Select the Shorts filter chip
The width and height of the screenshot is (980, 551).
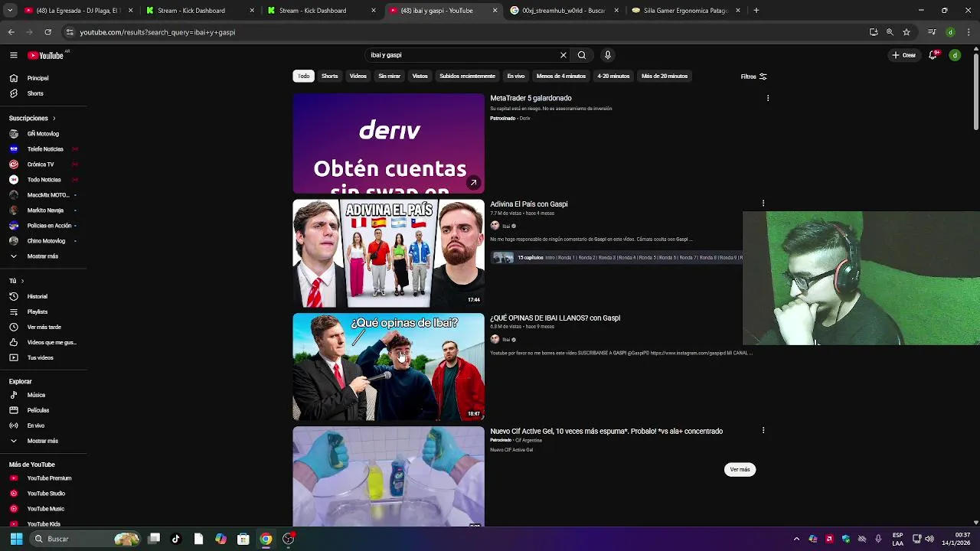pos(330,76)
